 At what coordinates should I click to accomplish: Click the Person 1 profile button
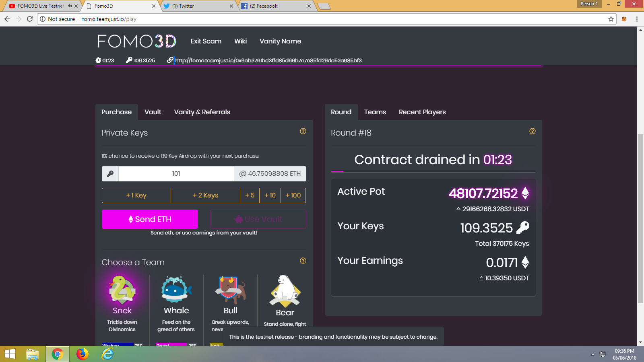[589, 4]
